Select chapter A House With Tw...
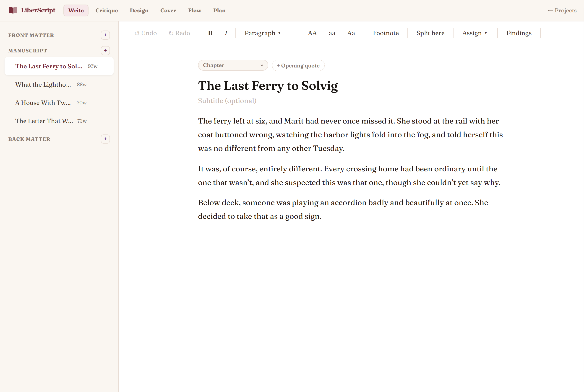Viewport: 584px width, 392px height. [x=59, y=103]
